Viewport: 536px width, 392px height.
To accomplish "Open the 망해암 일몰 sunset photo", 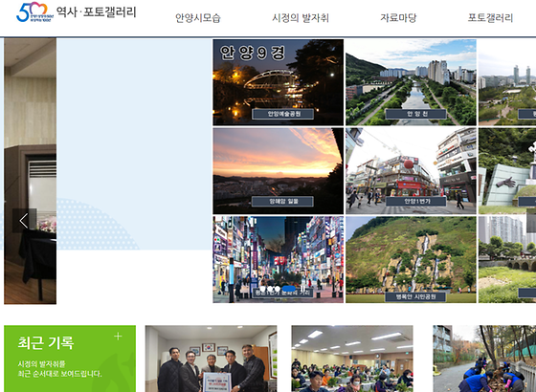I will pyautogui.click(x=279, y=171).
